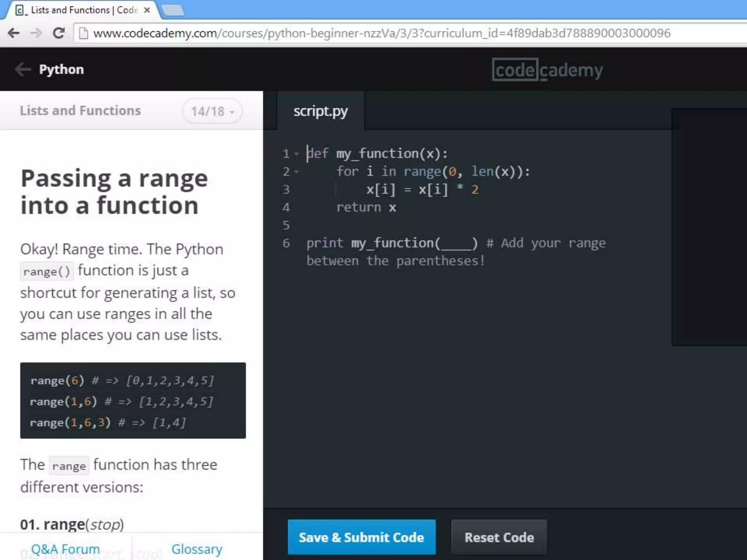747x560 pixels.
Task: Select the script.py editor tab
Action: 321,111
